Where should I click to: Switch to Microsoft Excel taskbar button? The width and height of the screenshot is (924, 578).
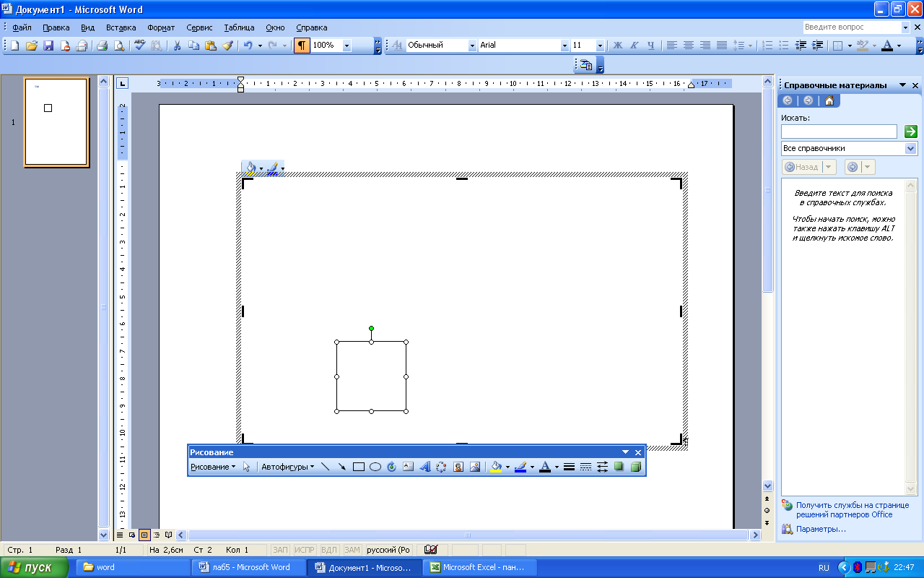(x=479, y=567)
